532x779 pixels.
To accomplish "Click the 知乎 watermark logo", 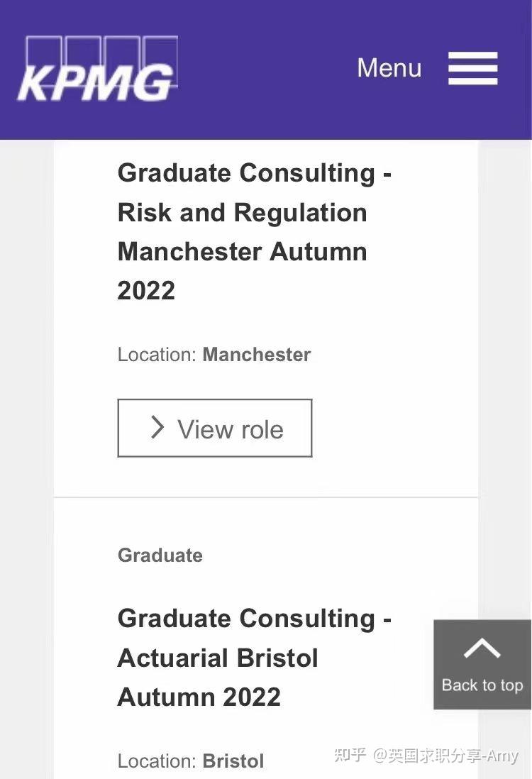I will pyautogui.click(x=350, y=755).
